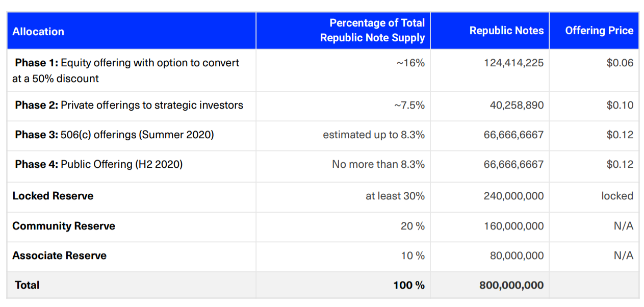
Task: Select the Community Reserve row label
Action: coord(64,226)
